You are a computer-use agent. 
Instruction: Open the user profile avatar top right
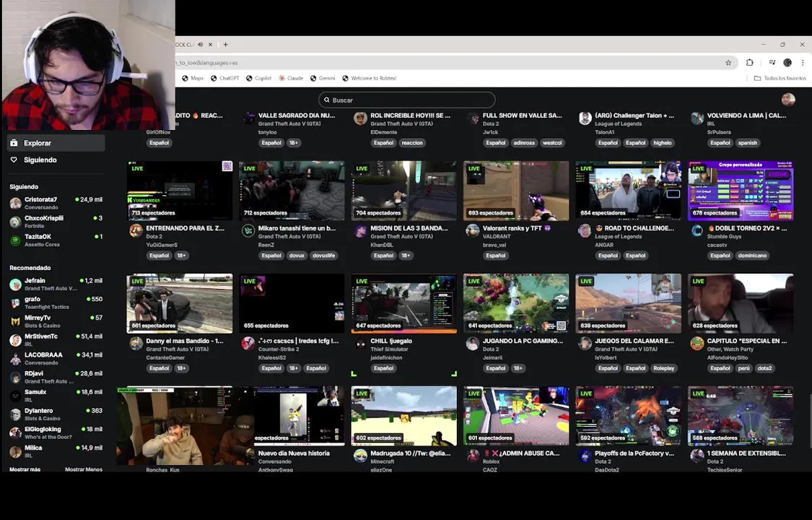tap(788, 100)
